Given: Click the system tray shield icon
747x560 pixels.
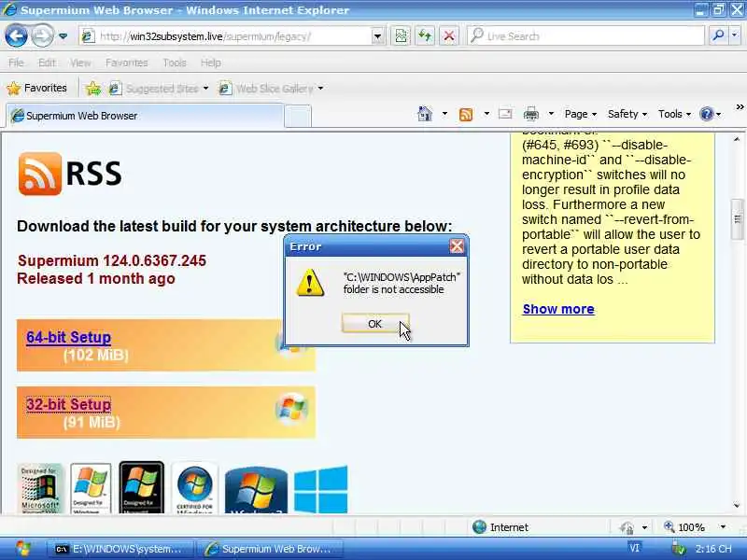Looking at the screenshot, I should pos(679,549).
